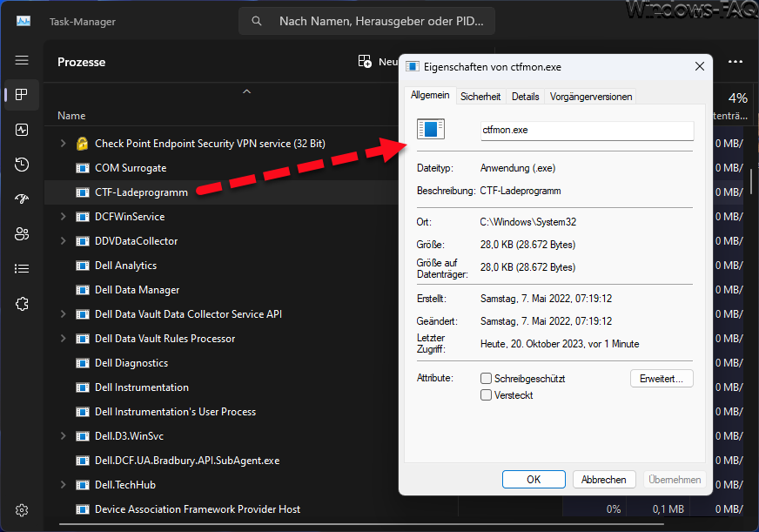
Task: Close the ctfmon.exe properties dialog
Action: (700, 67)
